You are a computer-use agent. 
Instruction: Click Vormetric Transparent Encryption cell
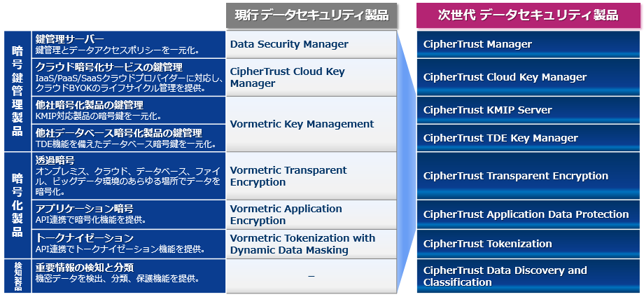point(311,176)
